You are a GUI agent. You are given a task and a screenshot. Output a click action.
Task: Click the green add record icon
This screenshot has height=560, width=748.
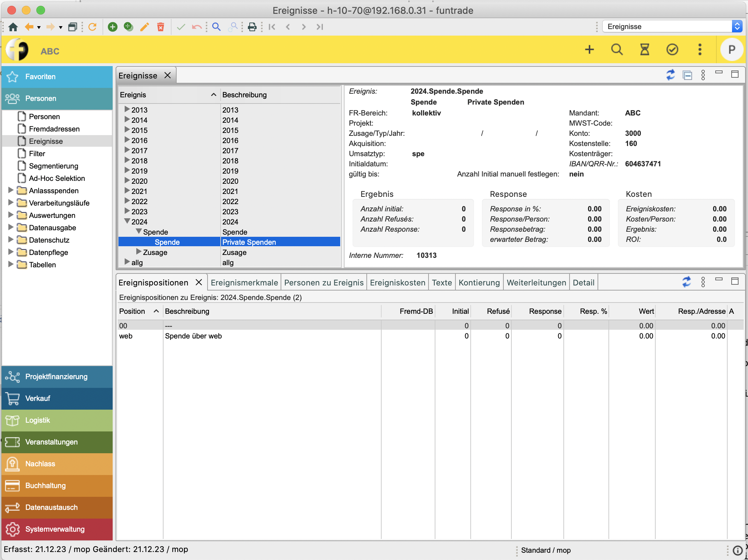tap(113, 27)
